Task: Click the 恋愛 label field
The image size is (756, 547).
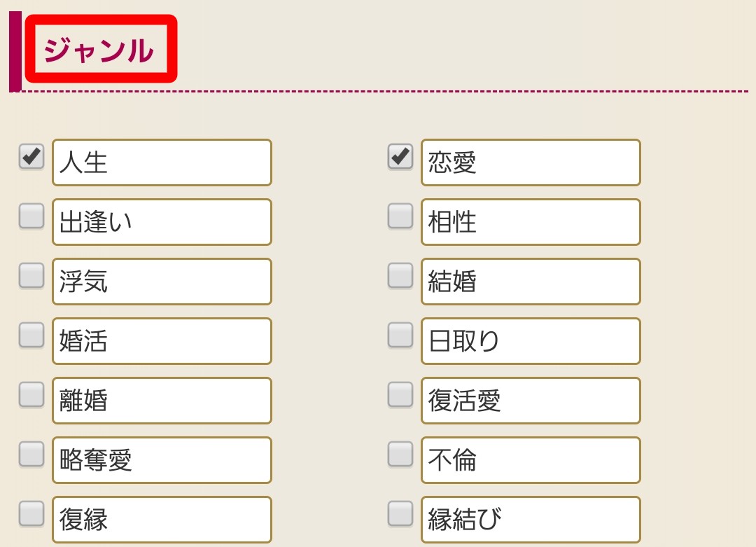Action: [x=531, y=162]
